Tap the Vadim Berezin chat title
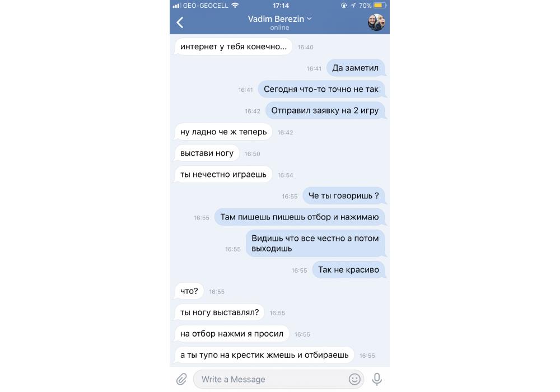Image resolution: width=560 pixels, height=392 pixels. click(276, 19)
